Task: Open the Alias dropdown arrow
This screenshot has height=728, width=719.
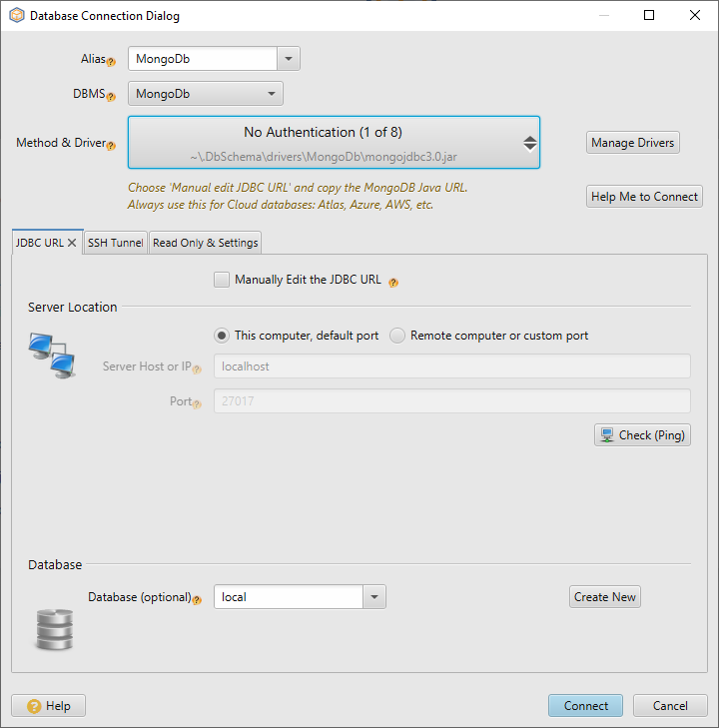Action: [289, 59]
